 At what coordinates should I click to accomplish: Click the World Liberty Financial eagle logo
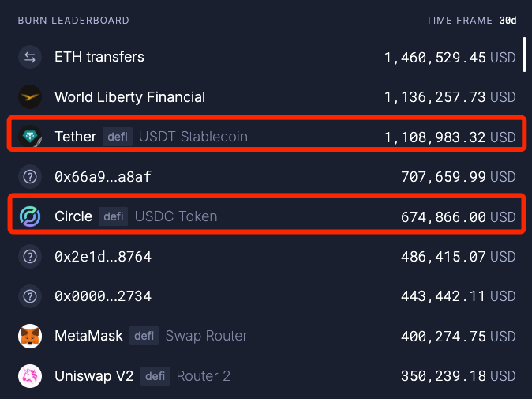(30, 96)
